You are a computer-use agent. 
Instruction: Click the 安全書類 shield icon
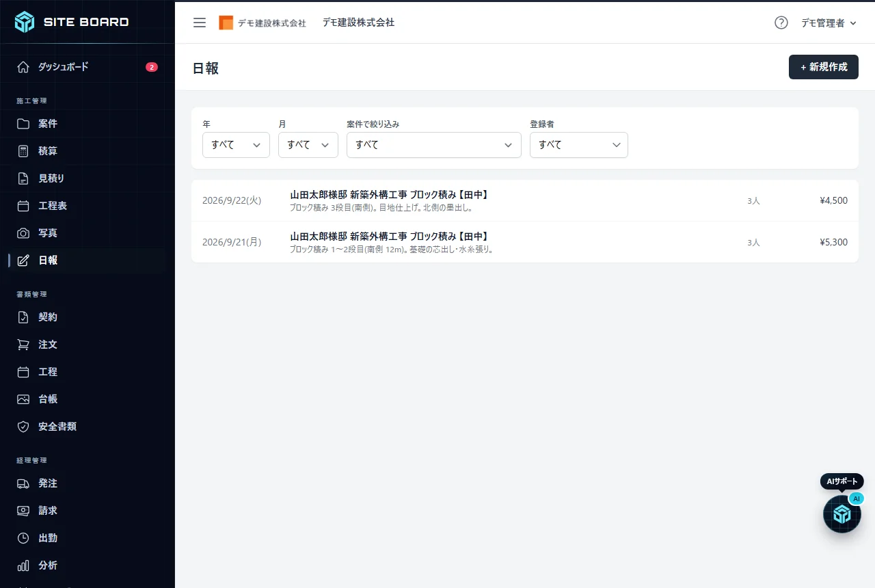(x=23, y=427)
